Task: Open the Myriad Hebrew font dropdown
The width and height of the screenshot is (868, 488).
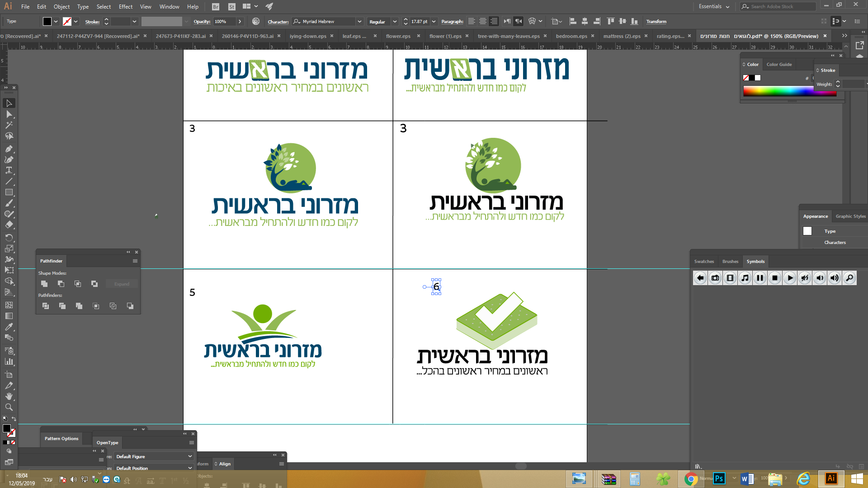Action: click(359, 21)
